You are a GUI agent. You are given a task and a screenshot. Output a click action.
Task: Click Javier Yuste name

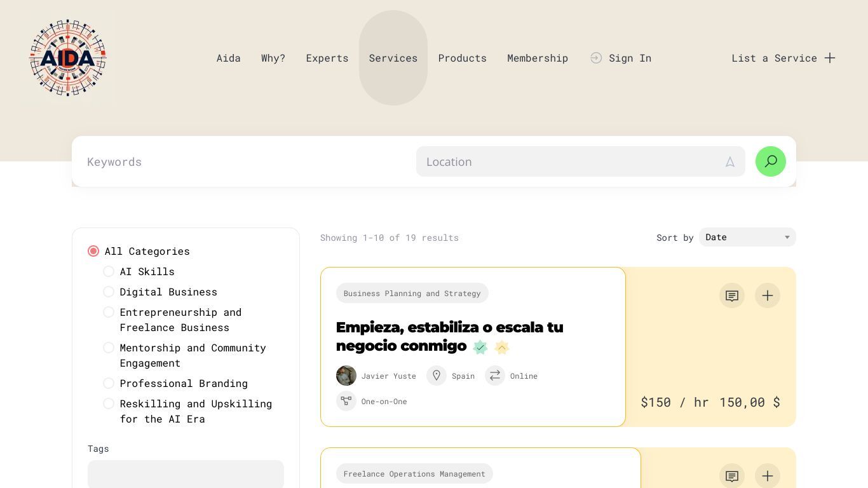[x=389, y=376]
